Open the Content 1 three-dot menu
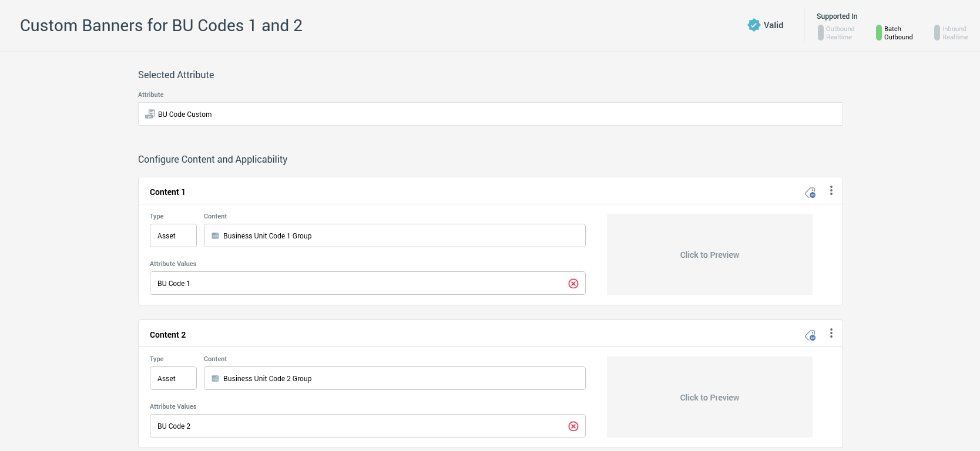980x451 pixels. click(x=831, y=191)
